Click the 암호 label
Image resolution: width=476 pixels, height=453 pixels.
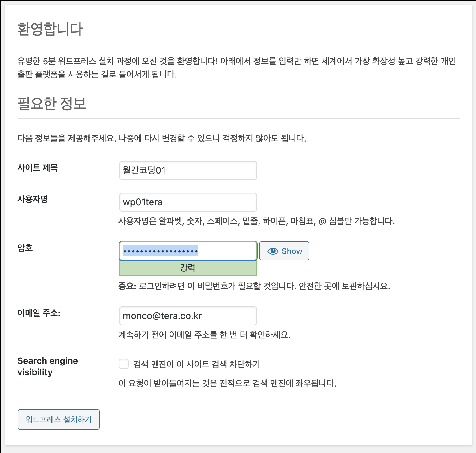[25, 248]
